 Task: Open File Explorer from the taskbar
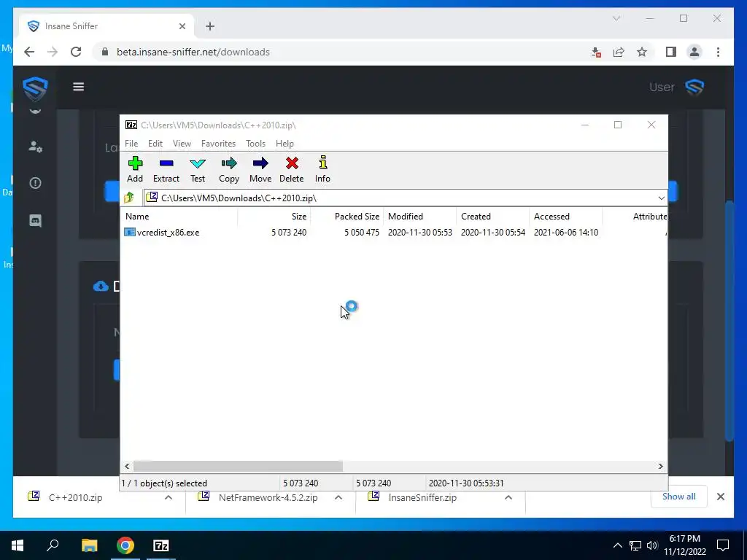pyautogui.click(x=89, y=545)
